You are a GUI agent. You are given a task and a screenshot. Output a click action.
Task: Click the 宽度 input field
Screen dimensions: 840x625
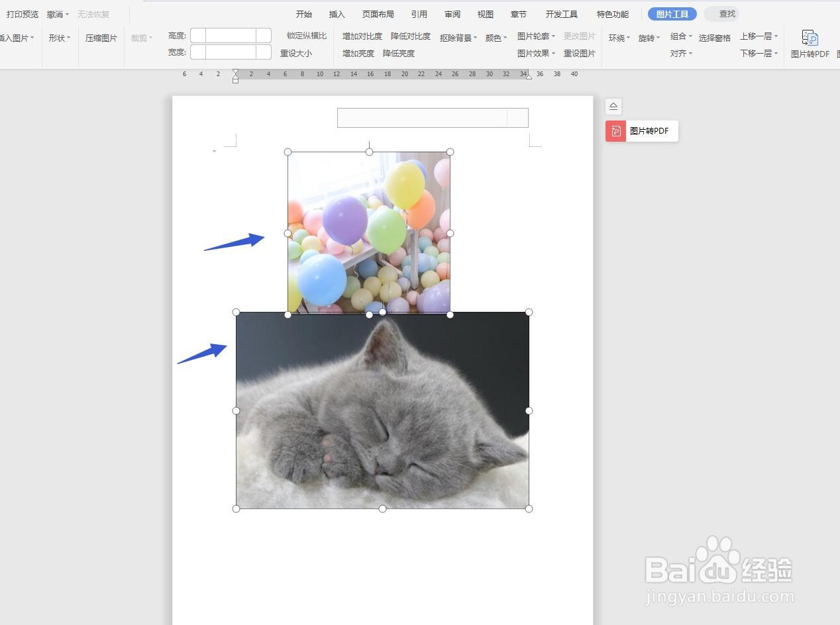pos(231,52)
